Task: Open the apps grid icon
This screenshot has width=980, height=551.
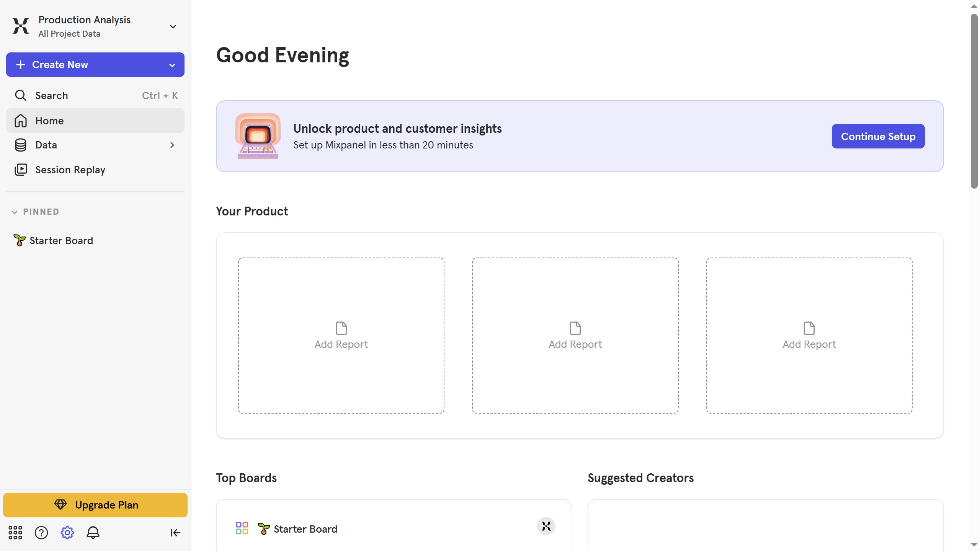Action: click(x=15, y=532)
